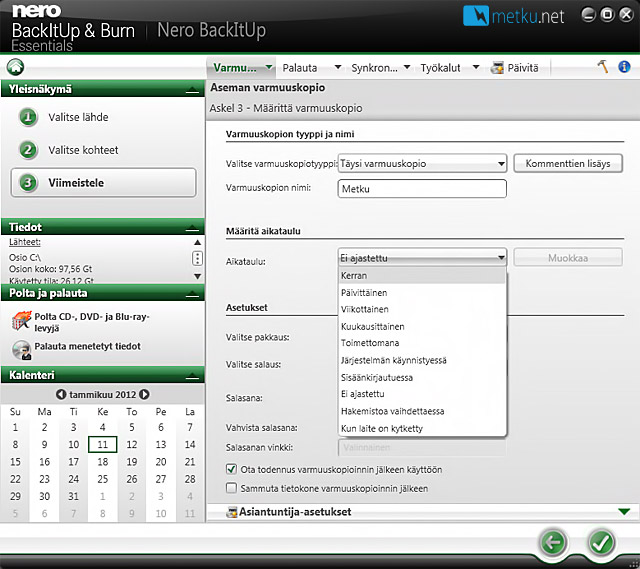Image resolution: width=640 pixels, height=569 pixels.
Task: Click the Polta CD, DVD burn icon
Action: click(x=21, y=320)
